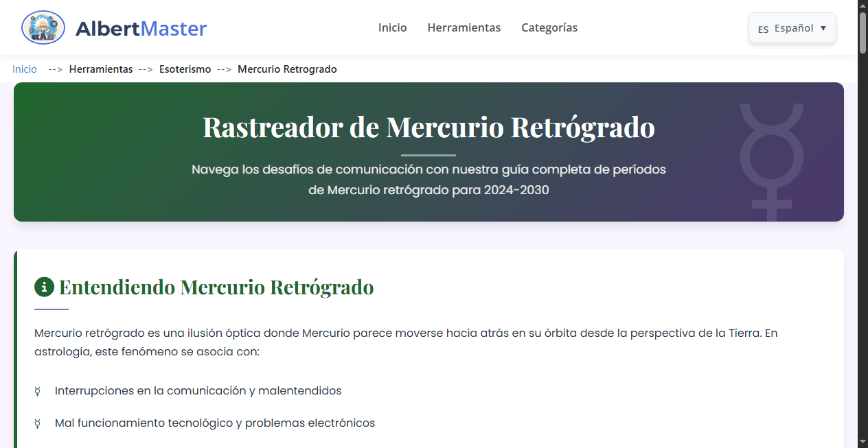Click the AlbertMaster mascot logo icon
Viewport: 868px width, 448px height.
(x=43, y=27)
